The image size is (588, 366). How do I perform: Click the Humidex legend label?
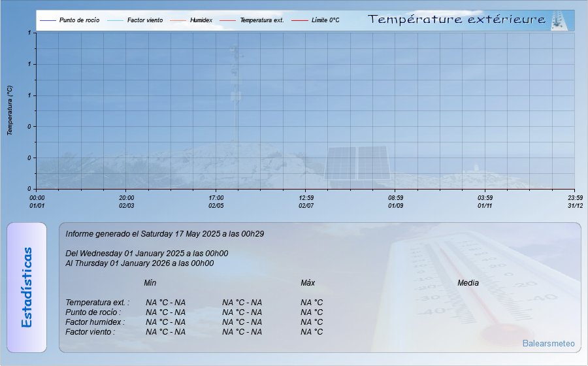[x=201, y=20]
